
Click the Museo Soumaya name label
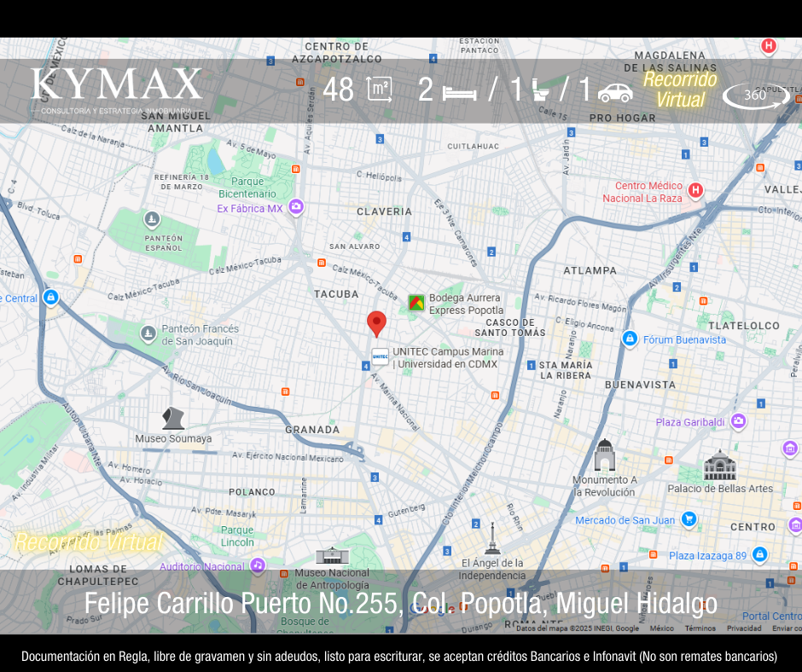click(173, 438)
